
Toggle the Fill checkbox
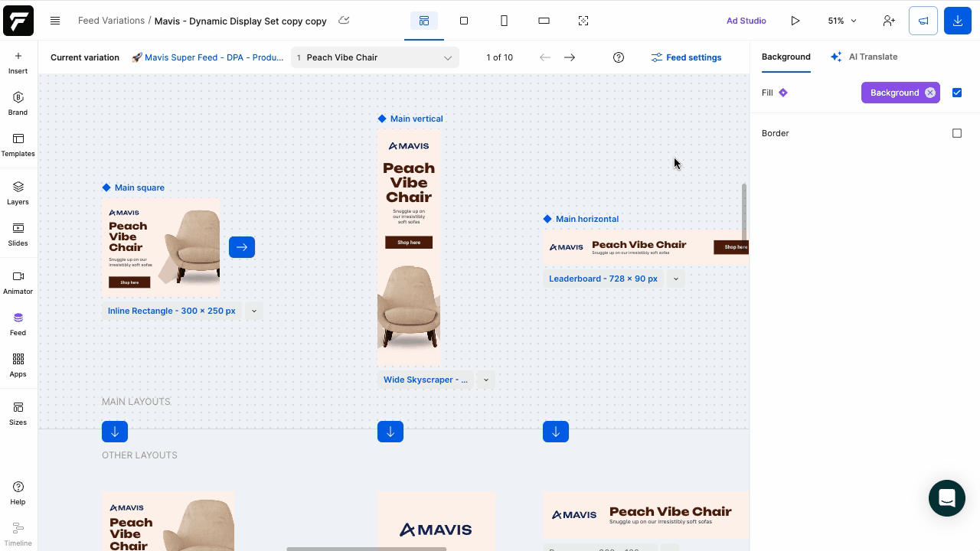pyautogui.click(x=957, y=93)
